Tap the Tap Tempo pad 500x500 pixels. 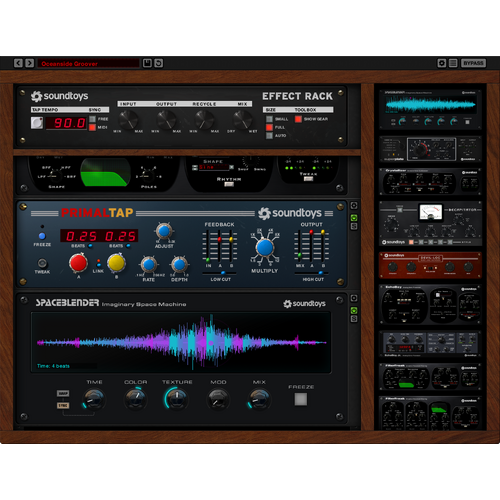(x=37, y=123)
